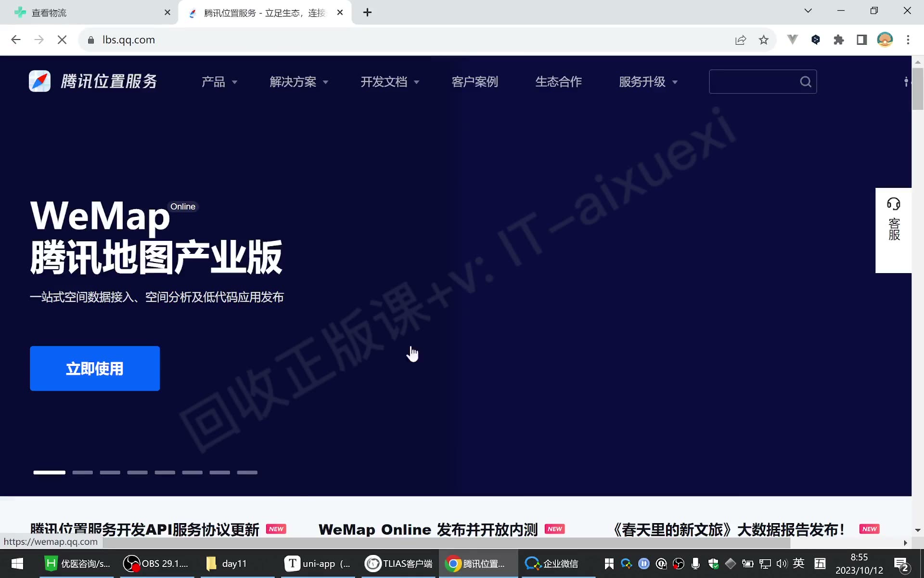
Task: Open a new browser tab with plus
Action: pos(367,13)
